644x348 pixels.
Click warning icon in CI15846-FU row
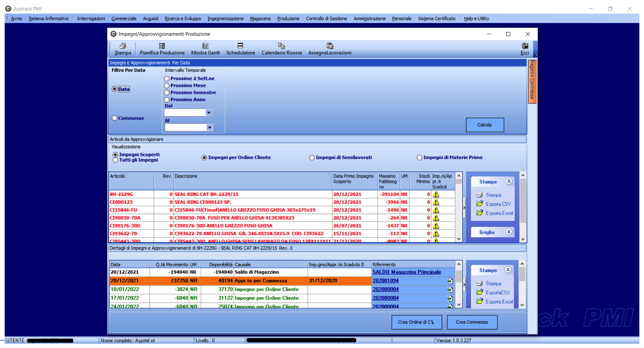tap(436, 210)
